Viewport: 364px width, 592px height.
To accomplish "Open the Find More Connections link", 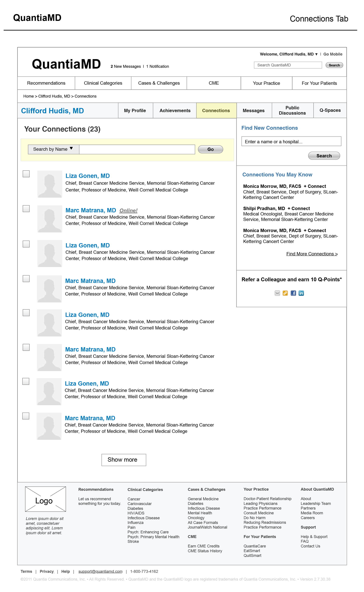I will click(x=312, y=254).
